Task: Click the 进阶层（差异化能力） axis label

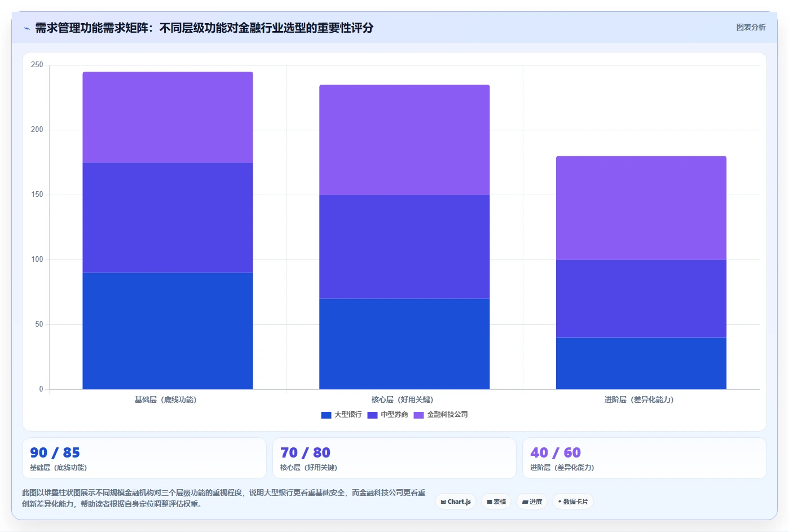Action: click(x=640, y=399)
